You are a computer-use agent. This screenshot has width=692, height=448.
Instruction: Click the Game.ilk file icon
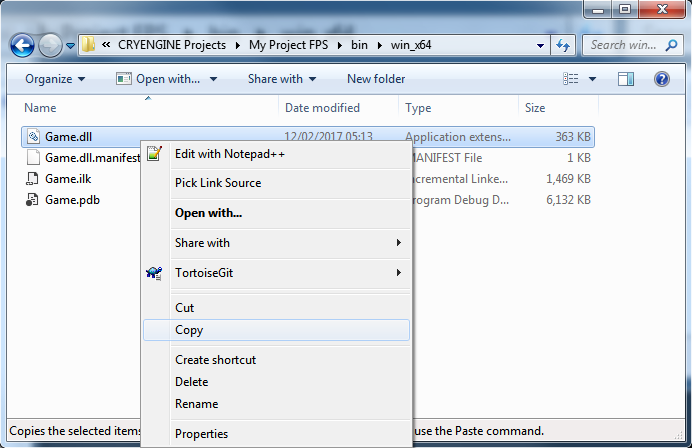click(x=32, y=178)
